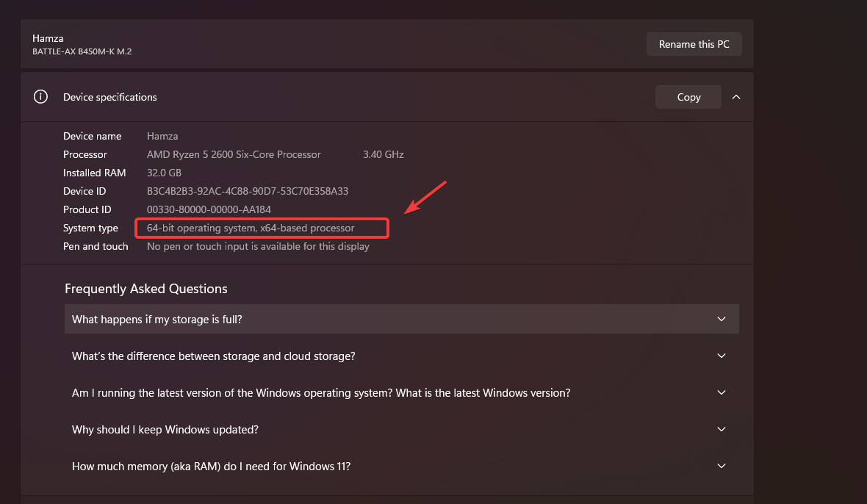Copy the device specifications
Viewport: 867px width, 504px height.
point(688,97)
